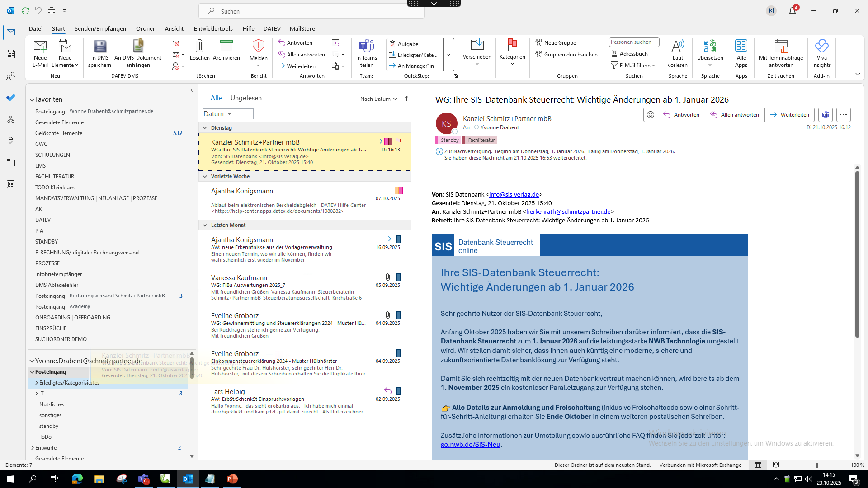Image resolution: width=868 pixels, height=488 pixels.
Task: Open the Nach Datum sort dropdown
Action: 378,99
